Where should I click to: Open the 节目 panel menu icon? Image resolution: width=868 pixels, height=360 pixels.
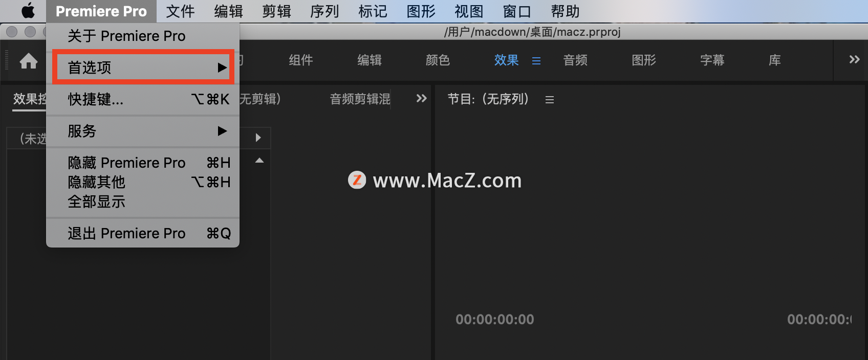(x=550, y=100)
